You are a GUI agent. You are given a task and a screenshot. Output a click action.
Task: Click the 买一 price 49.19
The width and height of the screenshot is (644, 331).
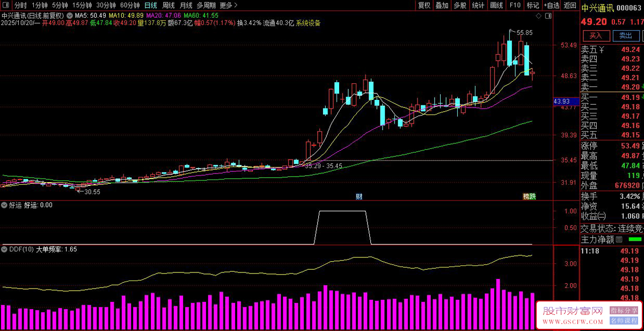(x=631, y=97)
